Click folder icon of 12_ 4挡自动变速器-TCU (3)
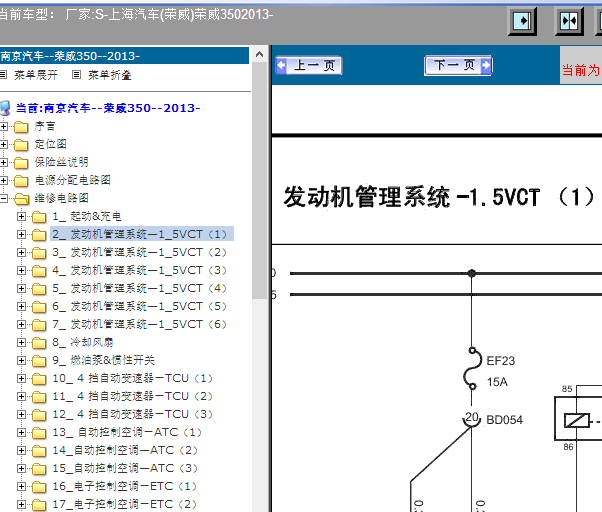This screenshot has width=602, height=512. point(39,415)
